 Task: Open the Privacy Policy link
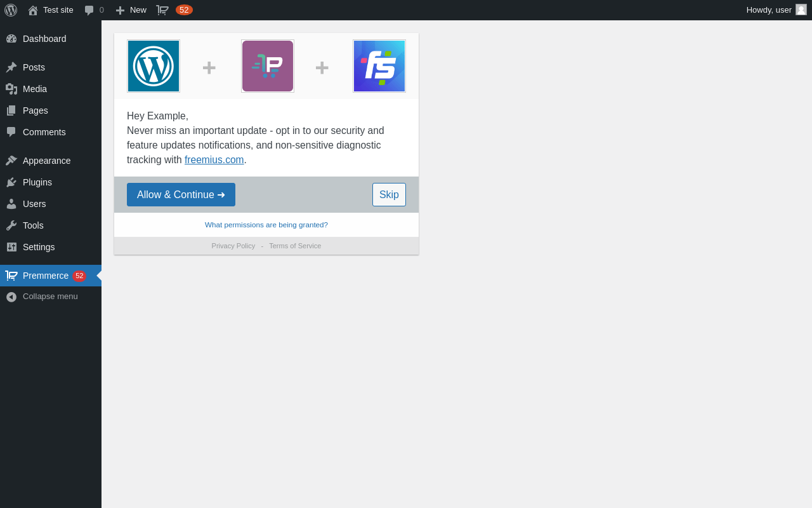pyautogui.click(x=233, y=246)
